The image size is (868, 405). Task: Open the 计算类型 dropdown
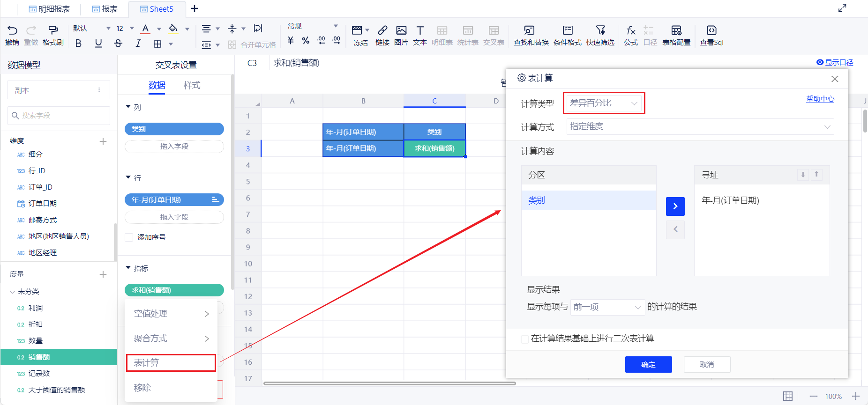point(604,103)
